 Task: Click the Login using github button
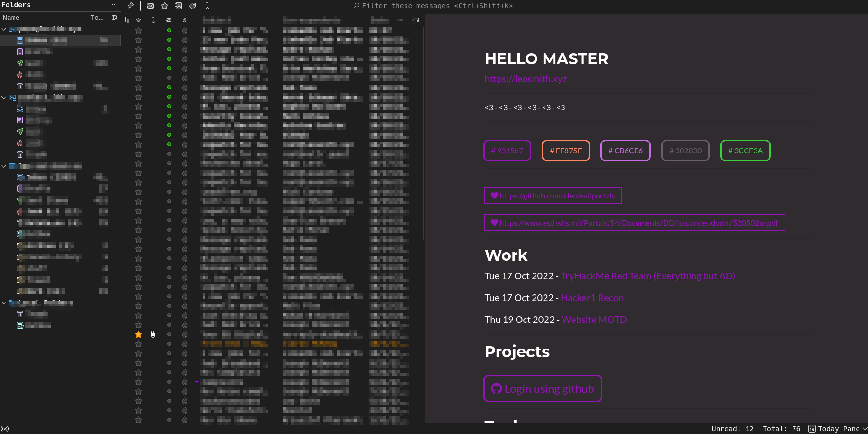click(x=543, y=388)
